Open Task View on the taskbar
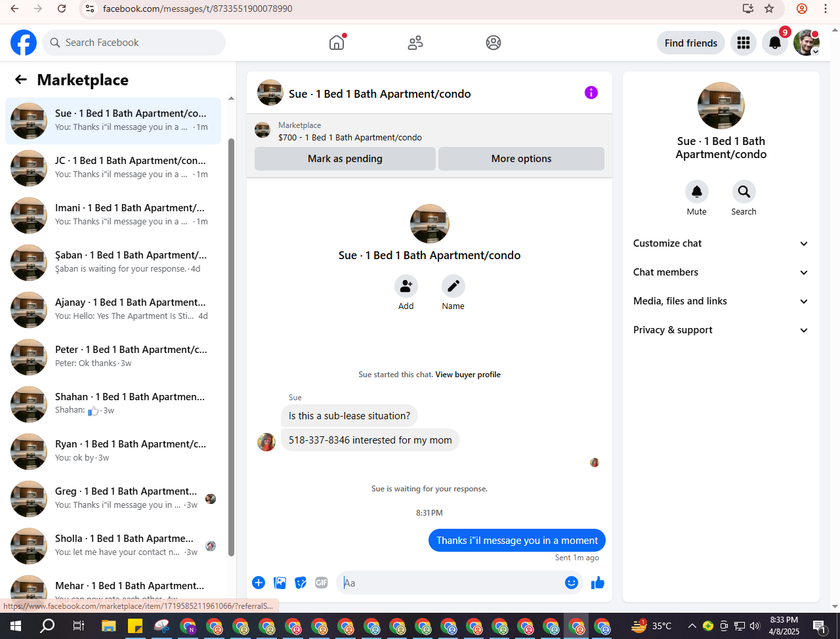The image size is (840, 639). 78,626
